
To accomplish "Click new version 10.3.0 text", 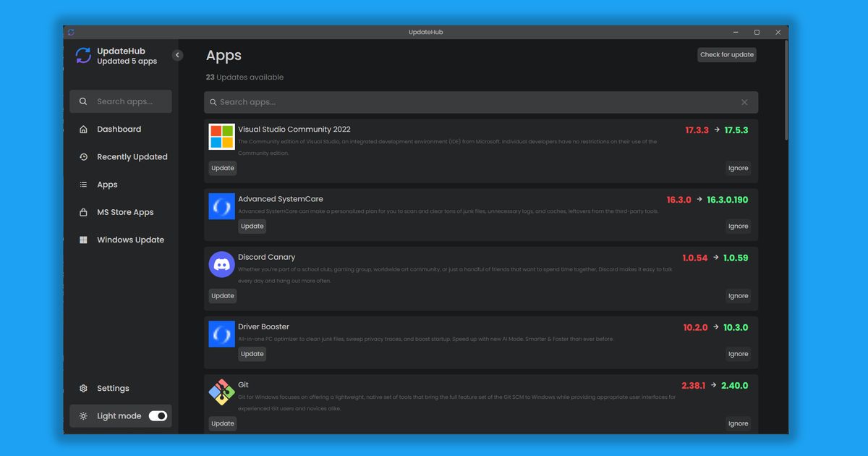I will coord(736,327).
